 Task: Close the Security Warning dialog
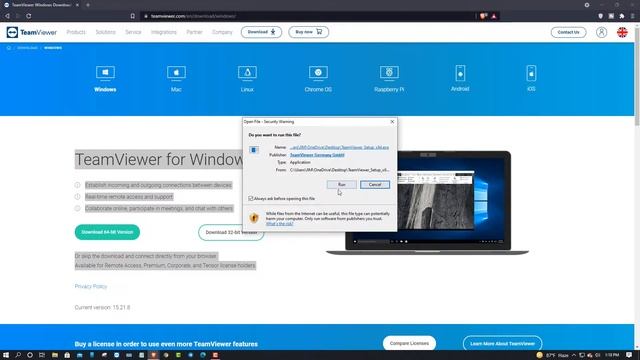[392, 122]
